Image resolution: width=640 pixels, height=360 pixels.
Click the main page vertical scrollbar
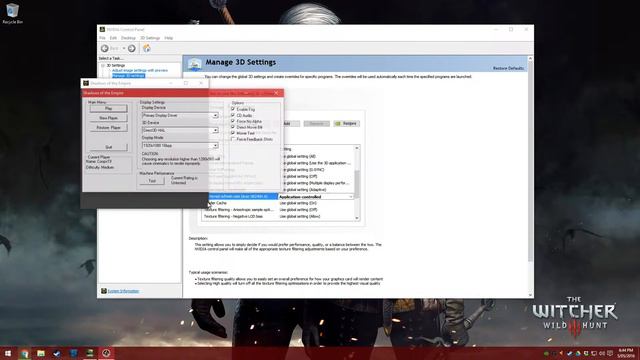(x=530, y=161)
